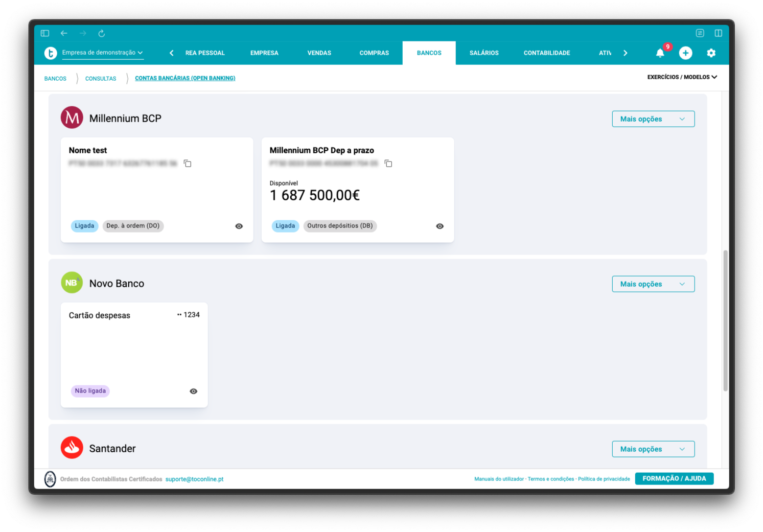Click the Formação / Ajuda button

tap(674, 478)
